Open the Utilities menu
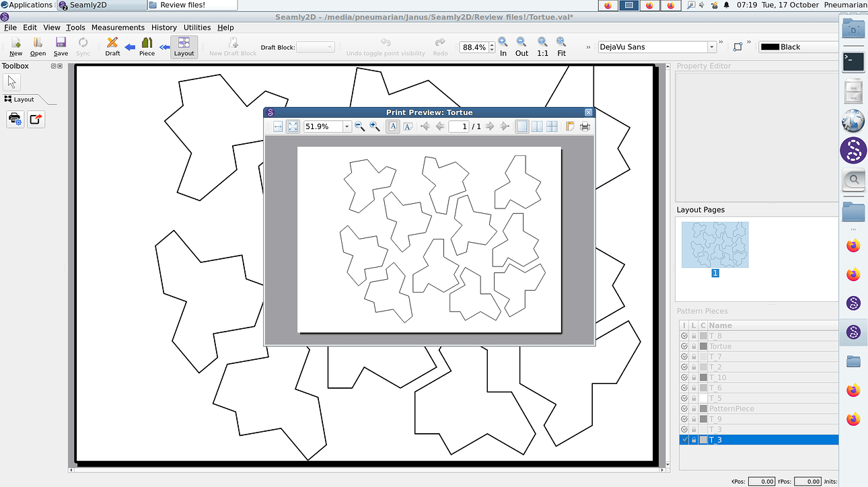The image size is (868, 487). pyautogui.click(x=197, y=28)
